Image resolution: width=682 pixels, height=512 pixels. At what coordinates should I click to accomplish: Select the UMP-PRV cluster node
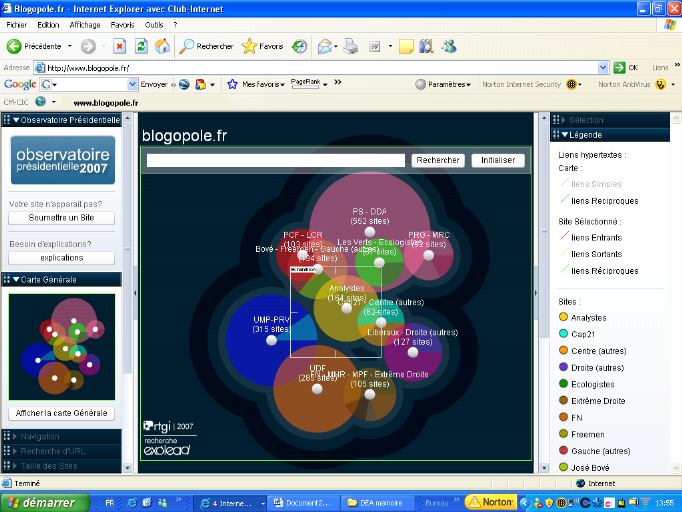(x=271, y=340)
